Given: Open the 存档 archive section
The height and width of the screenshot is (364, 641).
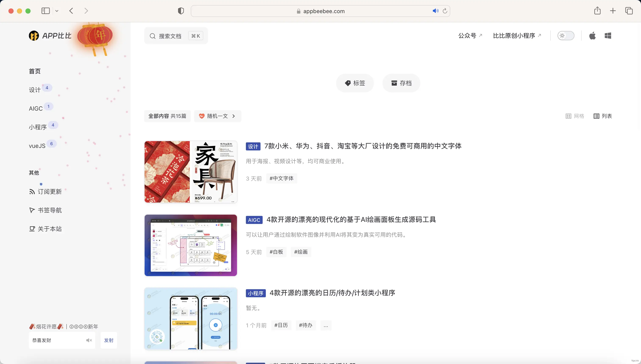Looking at the screenshot, I should 401,83.
